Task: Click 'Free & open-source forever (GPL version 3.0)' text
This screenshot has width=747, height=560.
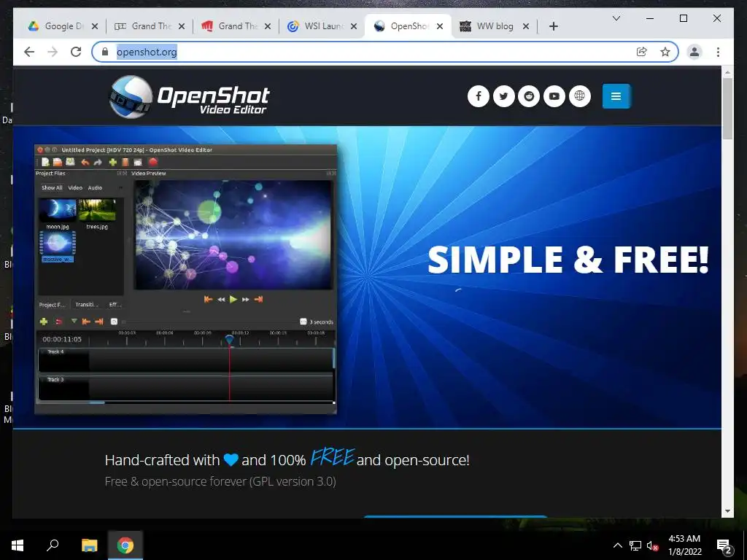Action: [x=220, y=481]
